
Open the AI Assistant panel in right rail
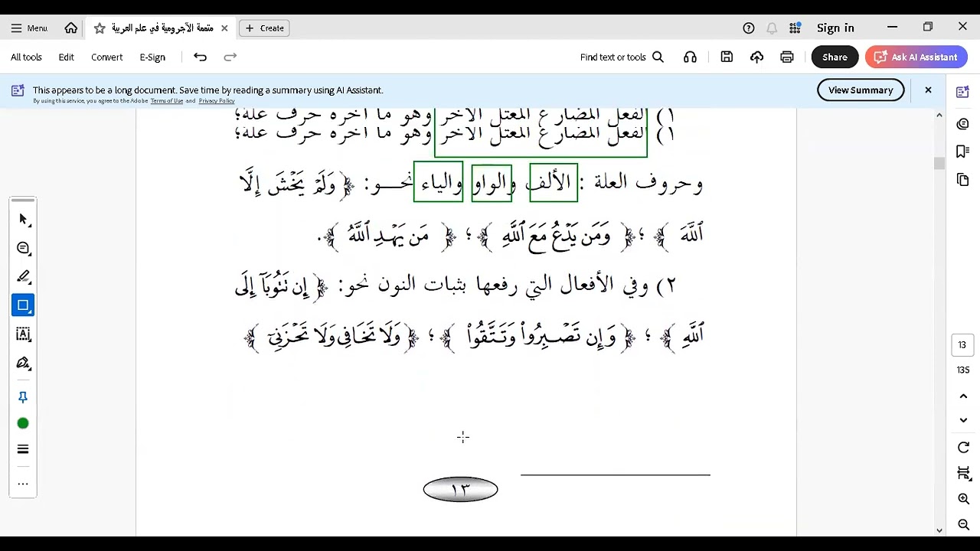click(x=963, y=93)
